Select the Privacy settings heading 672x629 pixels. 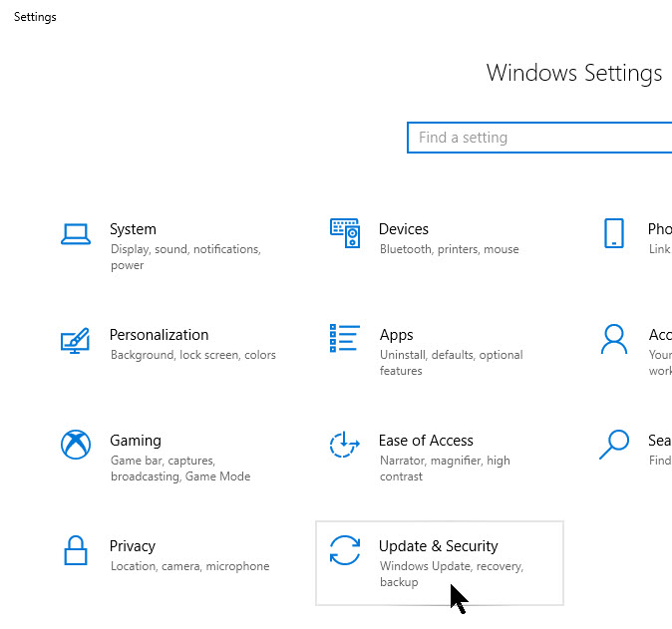tap(133, 546)
